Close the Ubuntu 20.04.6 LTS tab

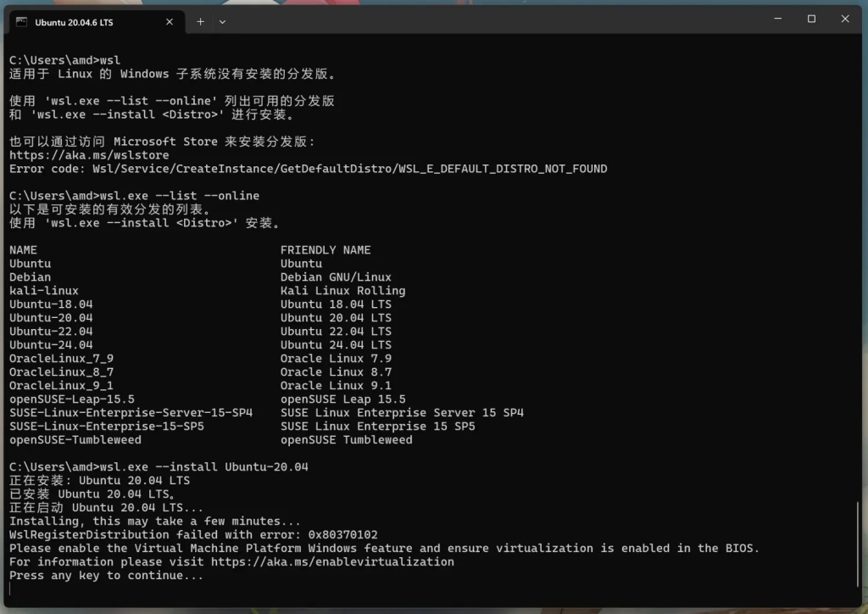pos(170,22)
